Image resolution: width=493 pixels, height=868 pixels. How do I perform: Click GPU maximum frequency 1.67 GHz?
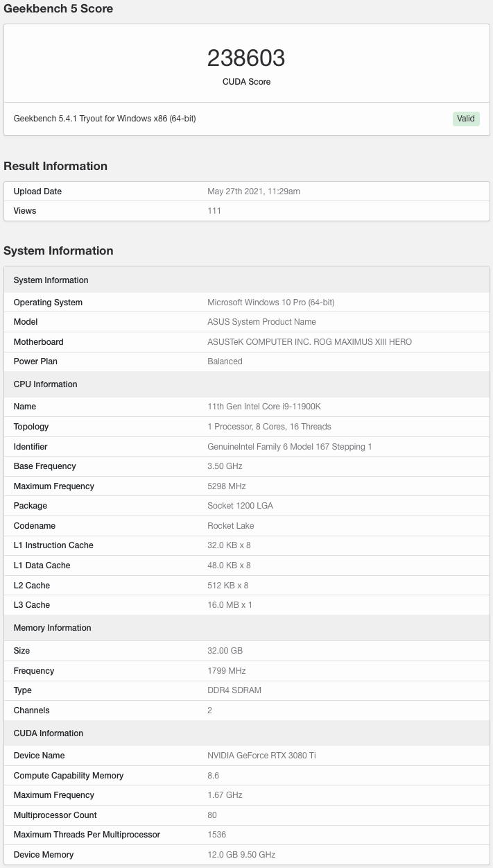tap(225, 795)
